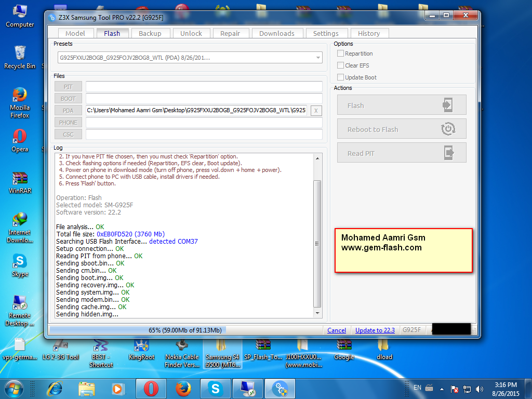Open vps-germa... file on desktop

[x=20, y=350]
